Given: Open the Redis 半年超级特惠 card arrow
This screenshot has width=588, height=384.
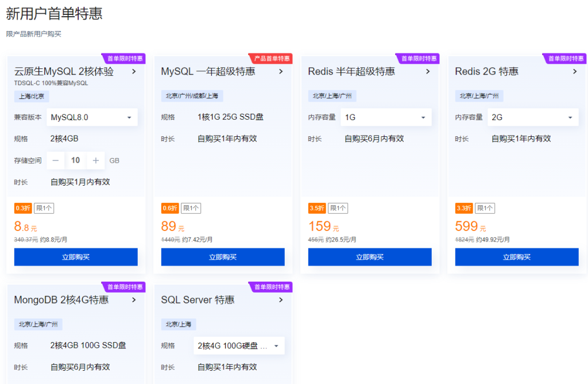Looking at the screenshot, I should click(x=428, y=72).
